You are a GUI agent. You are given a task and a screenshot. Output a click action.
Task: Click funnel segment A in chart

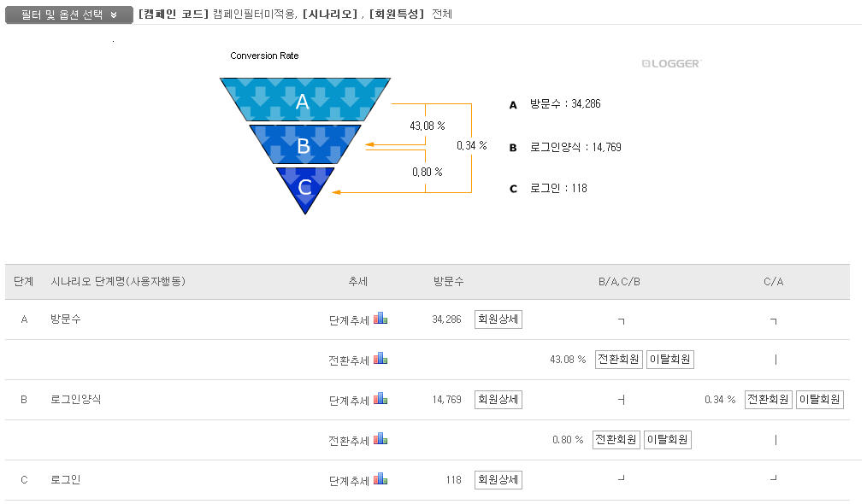point(303,101)
